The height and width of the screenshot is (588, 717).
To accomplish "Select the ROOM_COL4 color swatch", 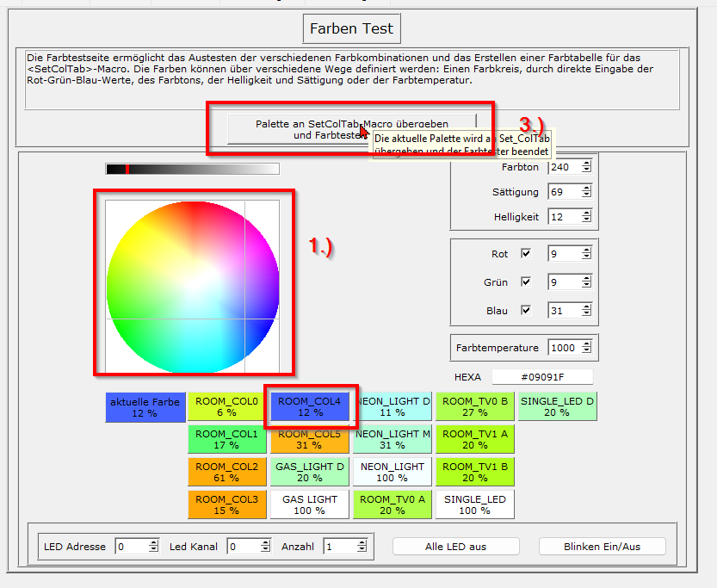I will point(311,406).
